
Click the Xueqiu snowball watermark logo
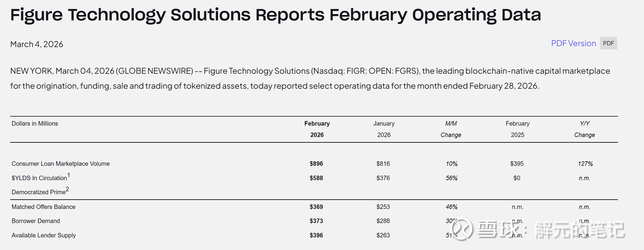click(x=461, y=229)
